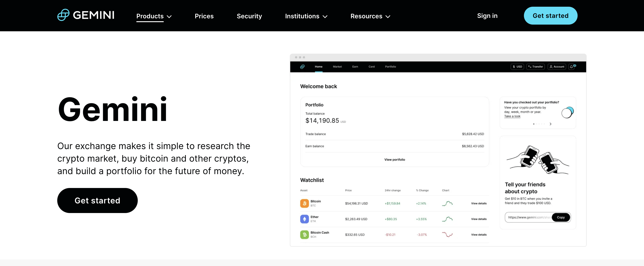Click the small Gemini logo in dashboard

[302, 67]
